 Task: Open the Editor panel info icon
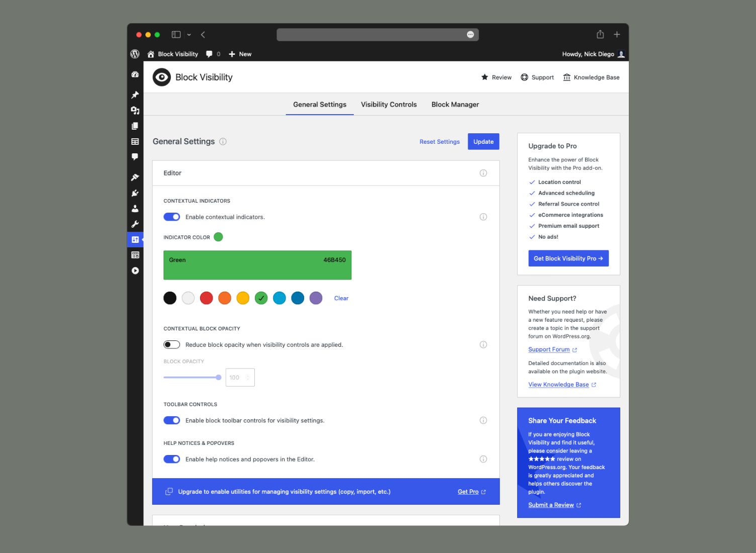coord(483,173)
